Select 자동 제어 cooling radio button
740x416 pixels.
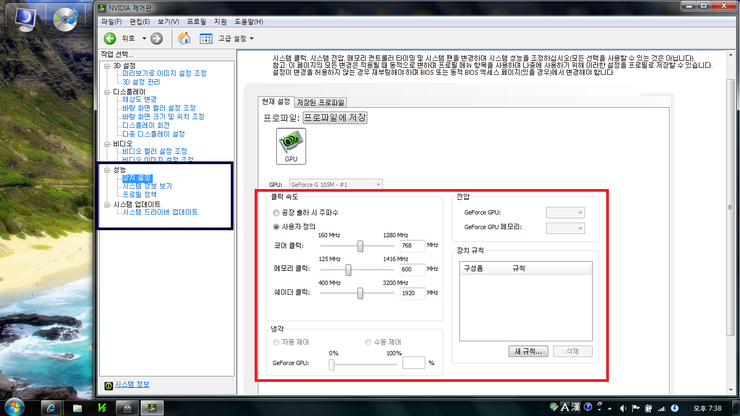tap(276, 342)
